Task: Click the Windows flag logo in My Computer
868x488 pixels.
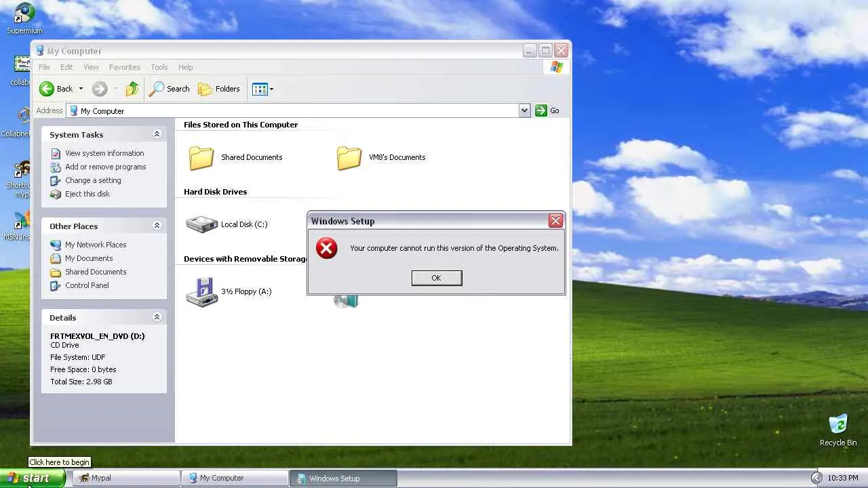Action: (x=557, y=67)
